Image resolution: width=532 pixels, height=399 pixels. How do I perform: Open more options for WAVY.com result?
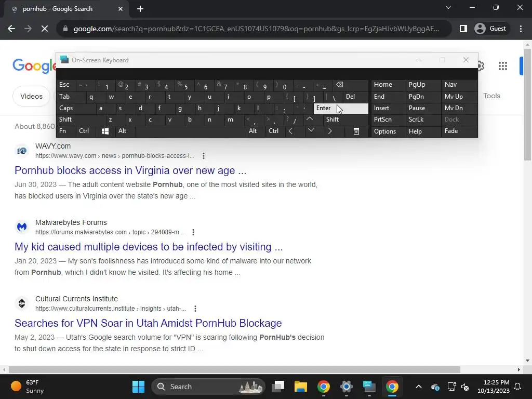click(204, 156)
